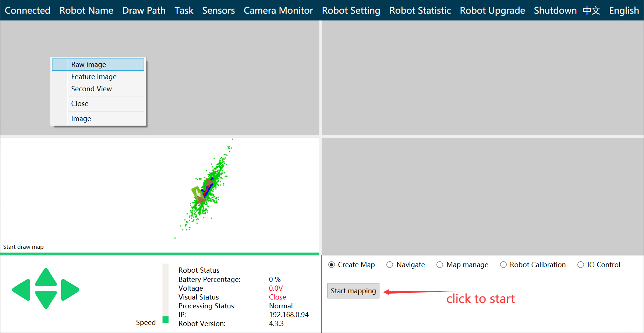Switch language to 中文
644x333 pixels.
click(x=591, y=10)
